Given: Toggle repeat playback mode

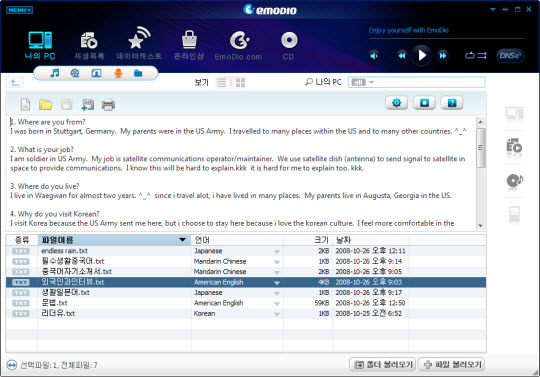Looking at the screenshot, I should coord(470,55).
